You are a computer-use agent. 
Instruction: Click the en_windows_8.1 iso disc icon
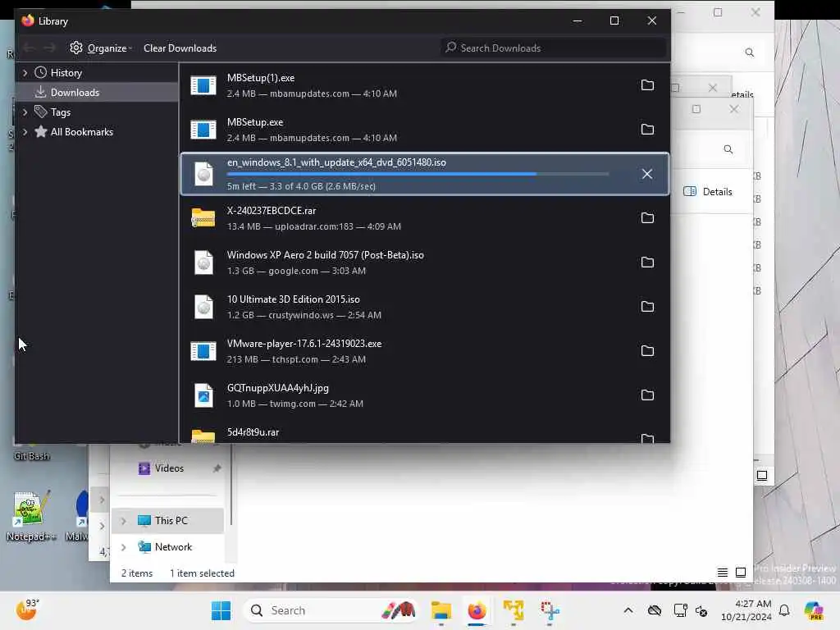click(203, 174)
